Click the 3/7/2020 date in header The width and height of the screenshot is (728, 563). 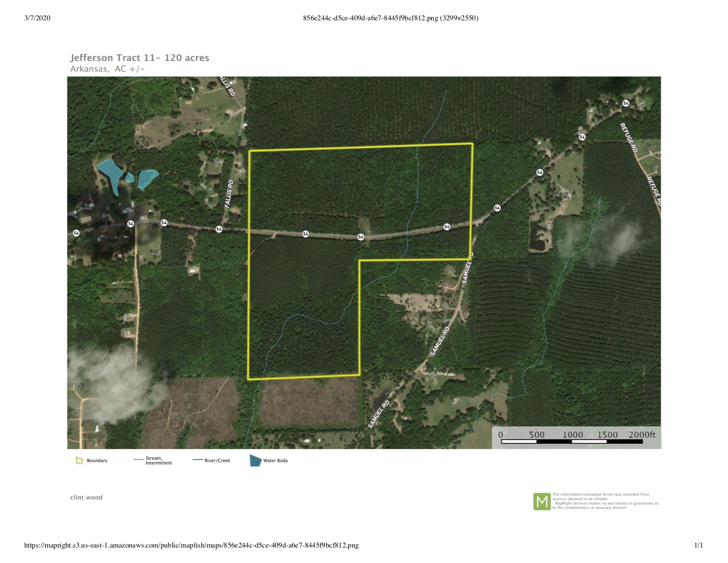click(x=38, y=18)
